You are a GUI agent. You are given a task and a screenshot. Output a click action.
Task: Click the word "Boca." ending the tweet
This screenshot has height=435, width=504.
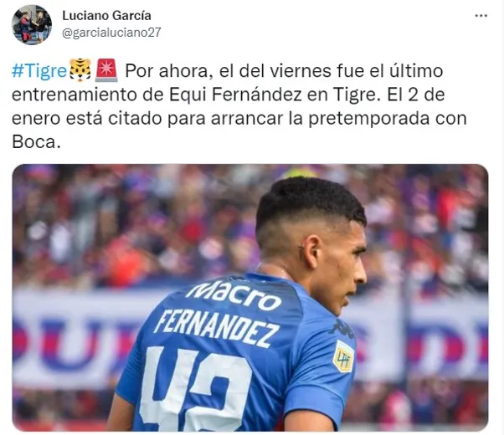click(36, 141)
